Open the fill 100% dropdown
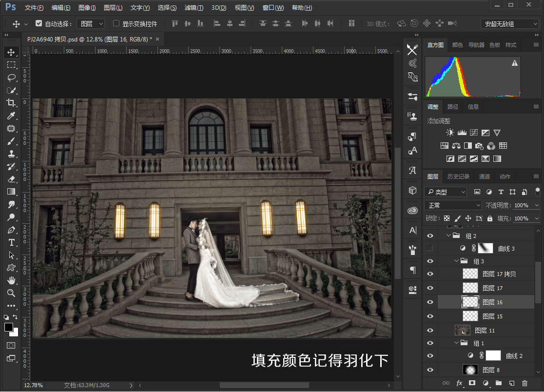Viewport: 544px width, 392px height. [537, 218]
